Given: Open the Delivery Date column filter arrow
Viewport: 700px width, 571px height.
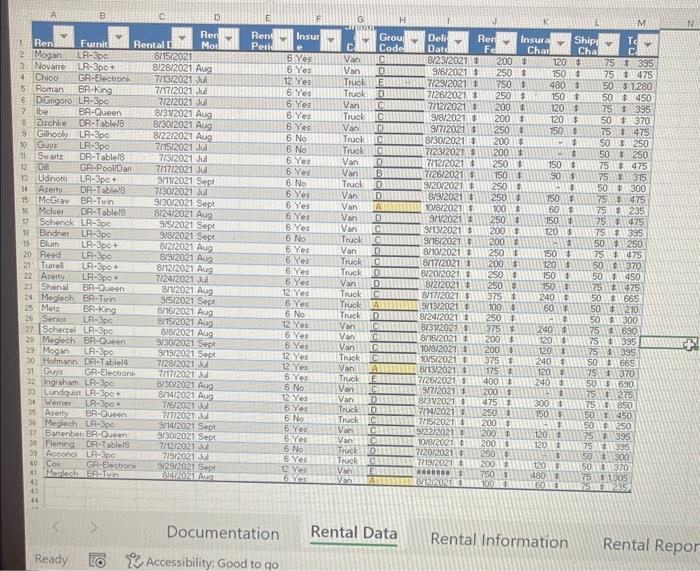Looking at the screenshot, I should point(458,42).
